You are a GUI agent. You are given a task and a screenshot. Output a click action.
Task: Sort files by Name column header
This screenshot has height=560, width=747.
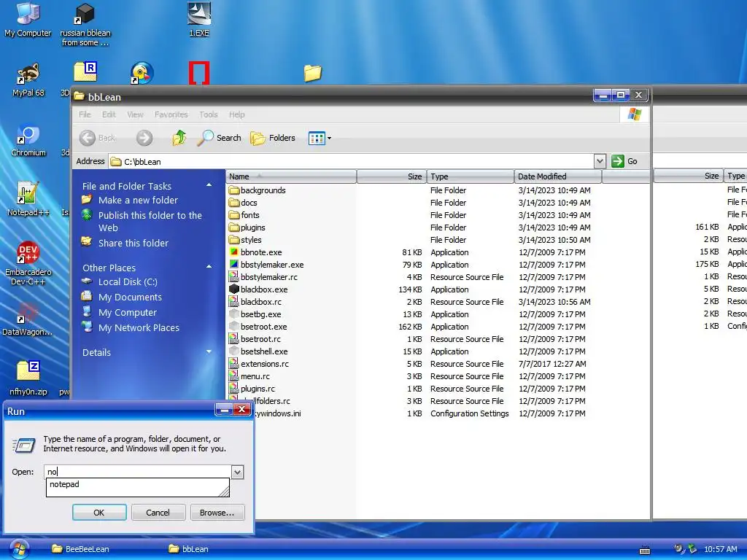(291, 176)
